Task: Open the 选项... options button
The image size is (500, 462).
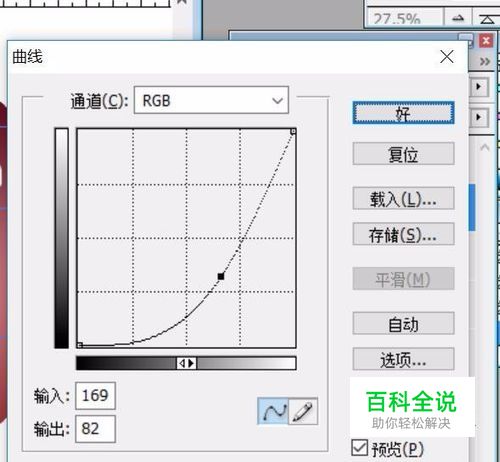Action: click(403, 359)
